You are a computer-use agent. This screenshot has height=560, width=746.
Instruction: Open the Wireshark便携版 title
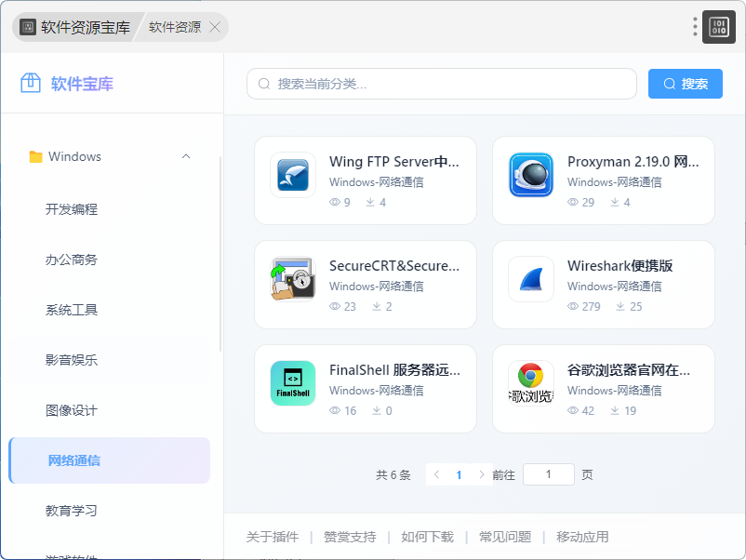[x=619, y=265]
